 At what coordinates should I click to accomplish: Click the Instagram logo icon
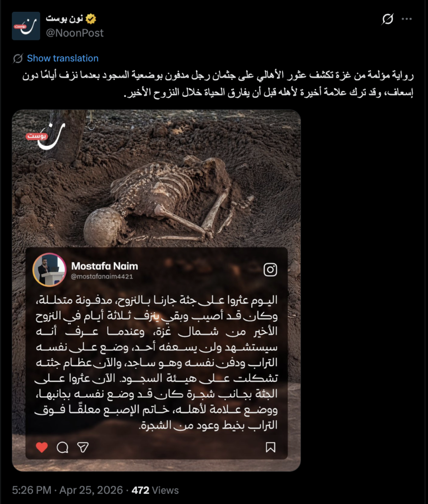click(270, 270)
